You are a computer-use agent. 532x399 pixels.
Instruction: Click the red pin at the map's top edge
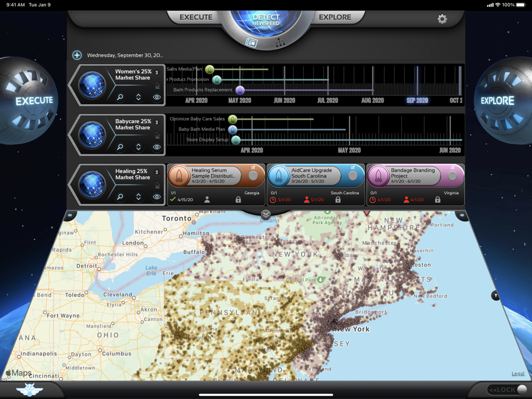367,213
